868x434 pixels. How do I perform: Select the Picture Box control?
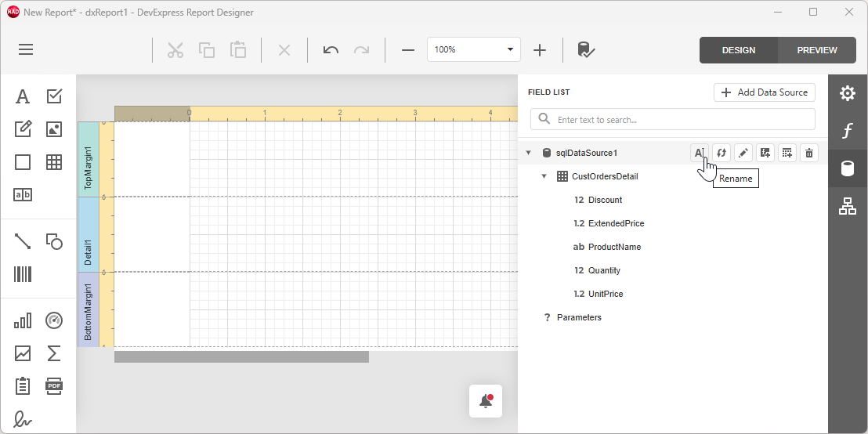pos(54,129)
